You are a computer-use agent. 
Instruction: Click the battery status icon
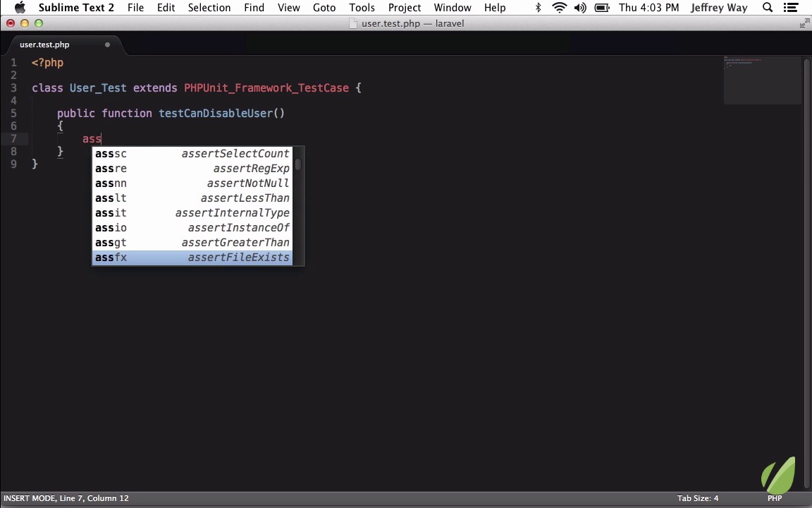602,8
